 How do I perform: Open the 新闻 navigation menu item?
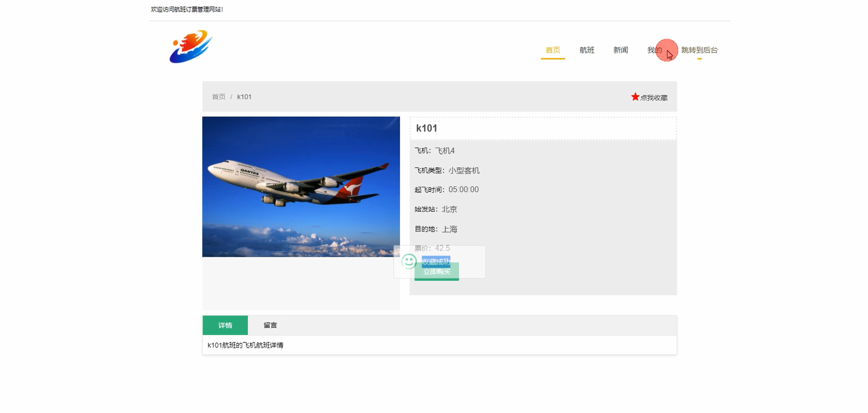(x=620, y=50)
